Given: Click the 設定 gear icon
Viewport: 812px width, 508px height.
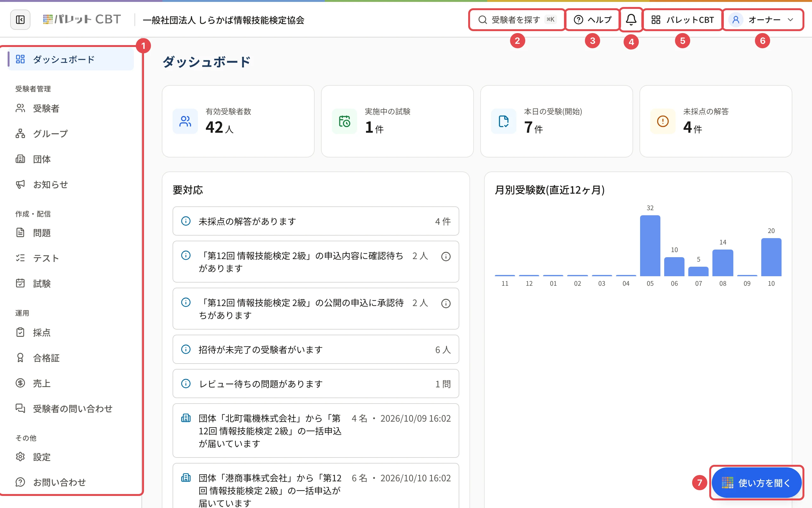Looking at the screenshot, I should click(x=20, y=457).
